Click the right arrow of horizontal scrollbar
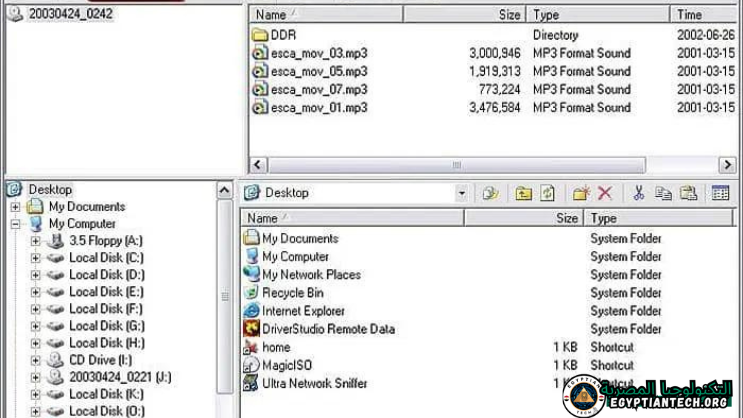The image size is (743, 418). [x=727, y=165]
